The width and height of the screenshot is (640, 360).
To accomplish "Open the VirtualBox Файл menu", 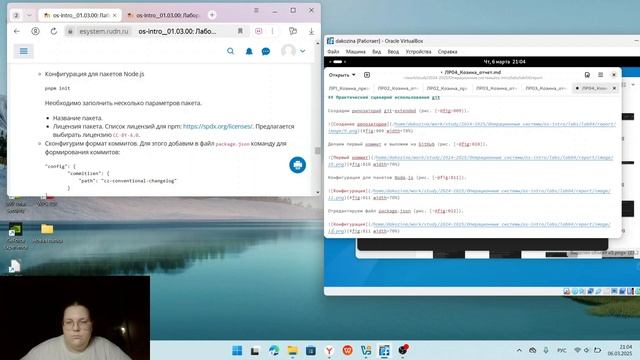I will coord(333,52).
